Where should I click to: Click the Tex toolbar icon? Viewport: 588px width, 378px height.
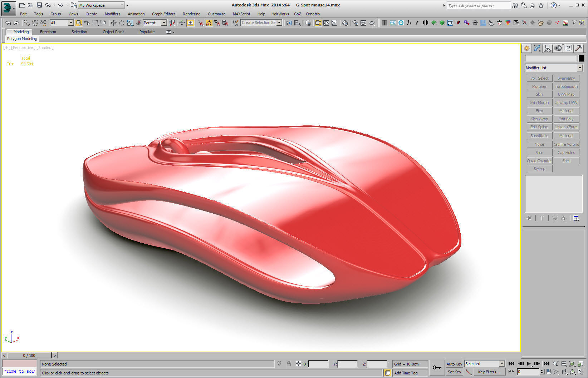(x=565, y=23)
